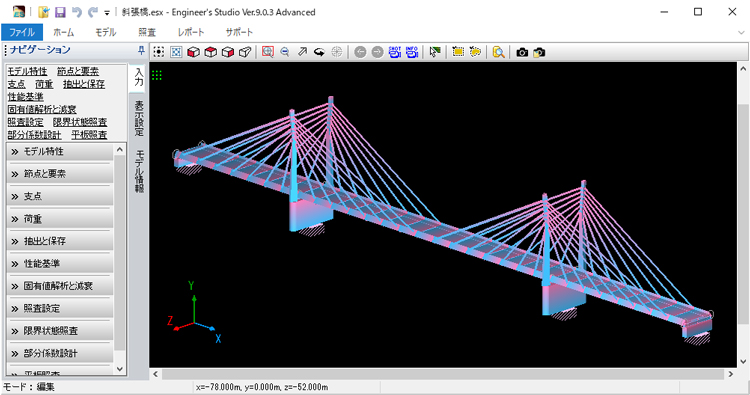
Task: Open the ファイル menu
Action: pyautogui.click(x=22, y=32)
